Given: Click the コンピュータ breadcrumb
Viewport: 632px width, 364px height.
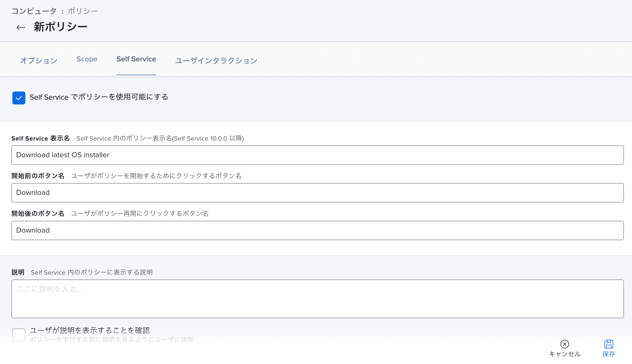Looking at the screenshot, I should pos(34,11).
